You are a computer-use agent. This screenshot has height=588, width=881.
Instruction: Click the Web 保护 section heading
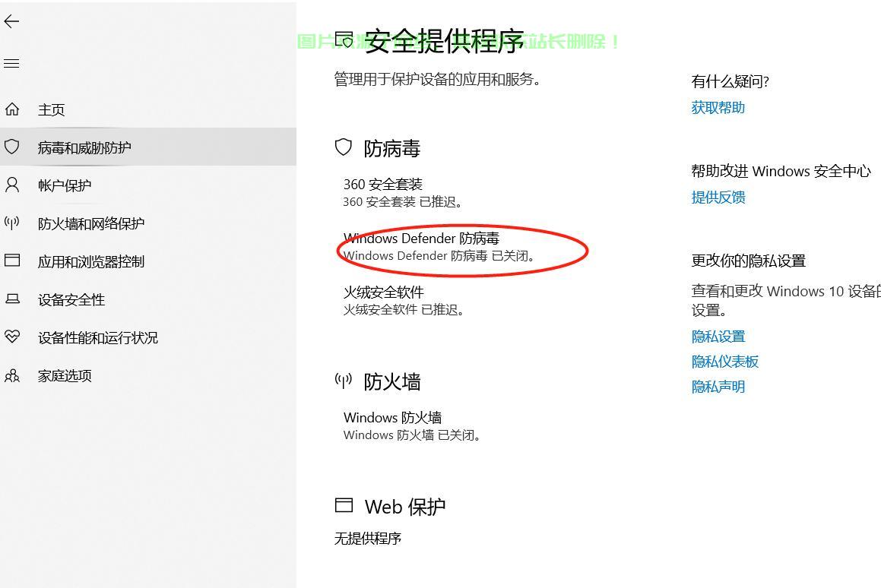click(404, 507)
